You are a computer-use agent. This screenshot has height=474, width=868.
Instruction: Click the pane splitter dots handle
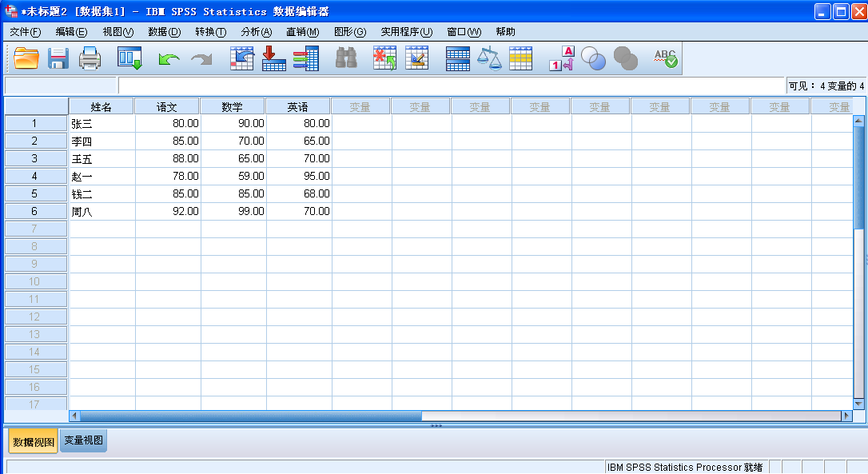(x=436, y=426)
